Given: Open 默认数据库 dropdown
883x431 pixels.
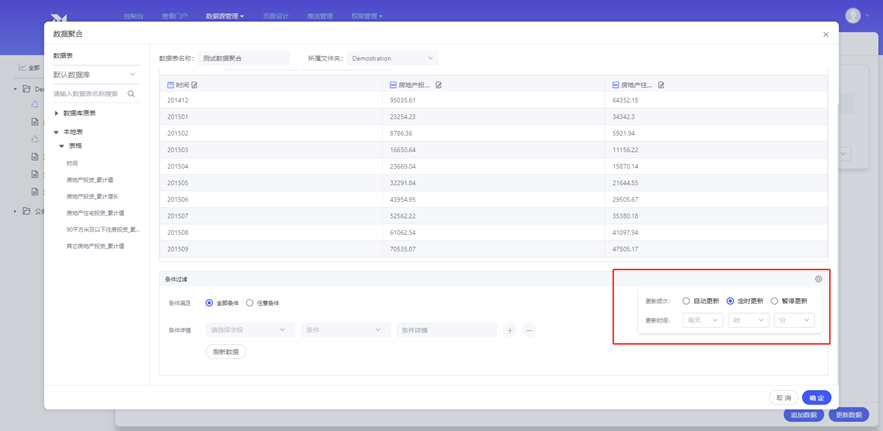Looking at the screenshot, I should point(94,75).
